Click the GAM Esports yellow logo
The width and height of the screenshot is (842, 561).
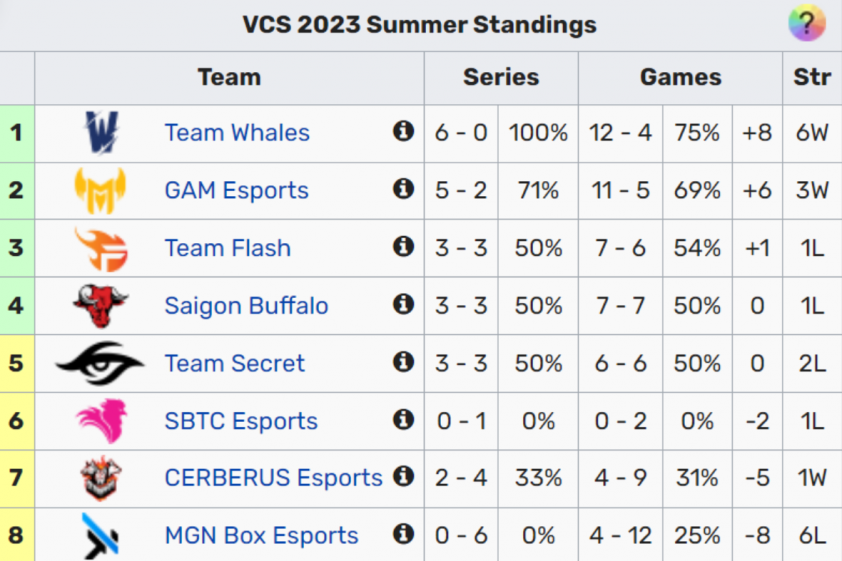100,190
